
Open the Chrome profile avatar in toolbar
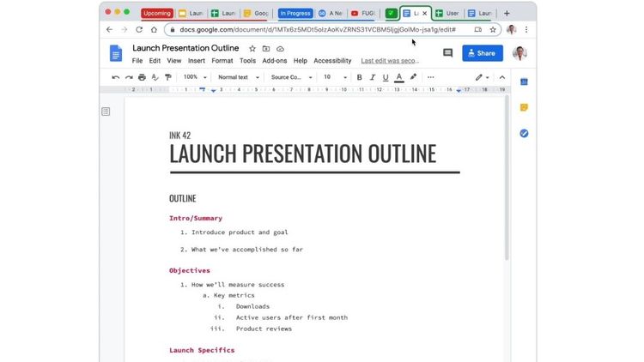click(x=512, y=29)
